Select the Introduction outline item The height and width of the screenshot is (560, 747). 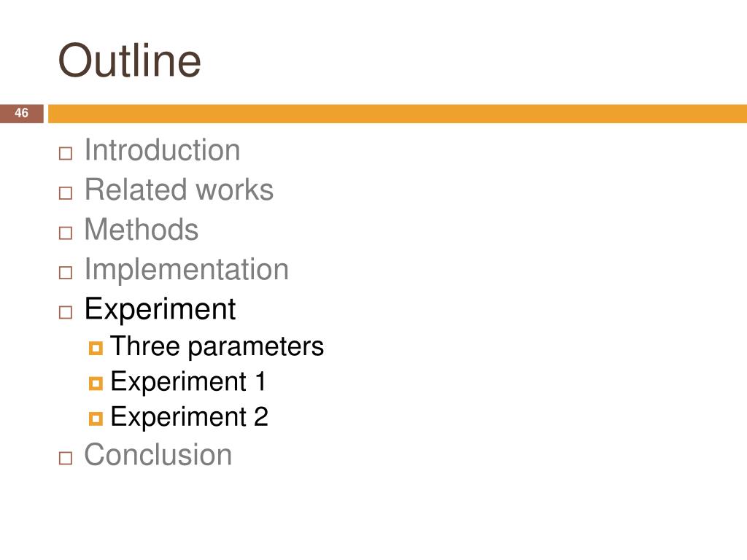click(x=162, y=150)
